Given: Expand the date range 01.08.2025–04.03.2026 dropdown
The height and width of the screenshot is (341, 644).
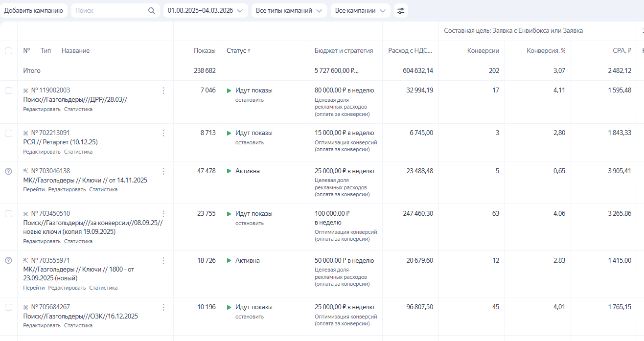Looking at the screenshot, I should click(x=205, y=11).
